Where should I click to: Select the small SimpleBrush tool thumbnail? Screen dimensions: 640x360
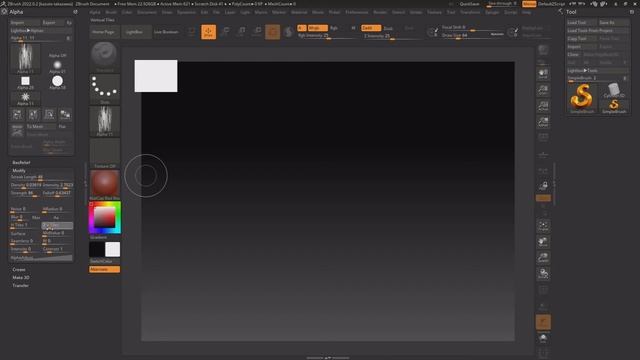click(x=614, y=106)
